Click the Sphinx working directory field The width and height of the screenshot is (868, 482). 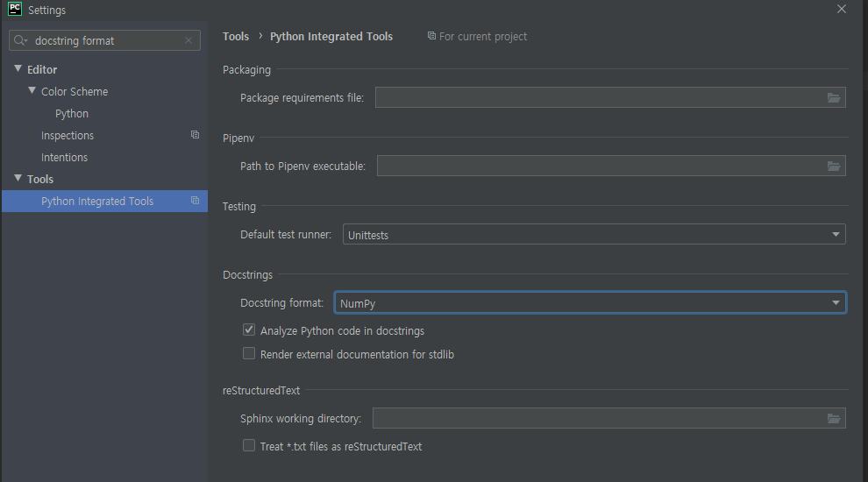click(609, 418)
